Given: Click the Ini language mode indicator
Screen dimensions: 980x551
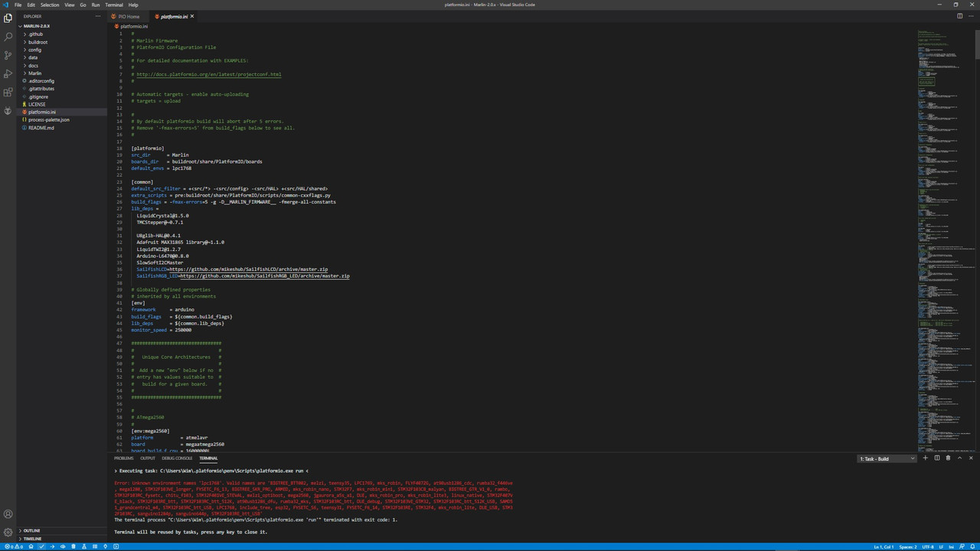Looking at the screenshot, I should click(x=952, y=546).
